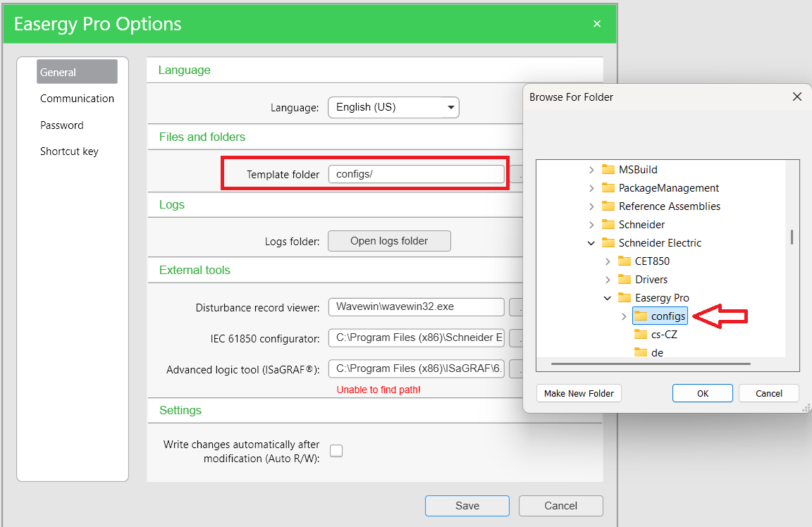812x527 pixels.
Task: Select the configs folder icon
Action: (x=641, y=316)
